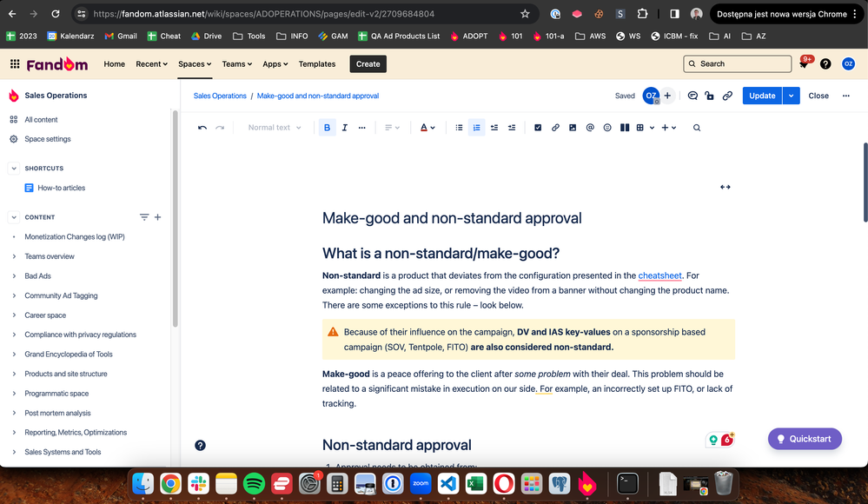Invite editors with the plus button

[x=667, y=96]
